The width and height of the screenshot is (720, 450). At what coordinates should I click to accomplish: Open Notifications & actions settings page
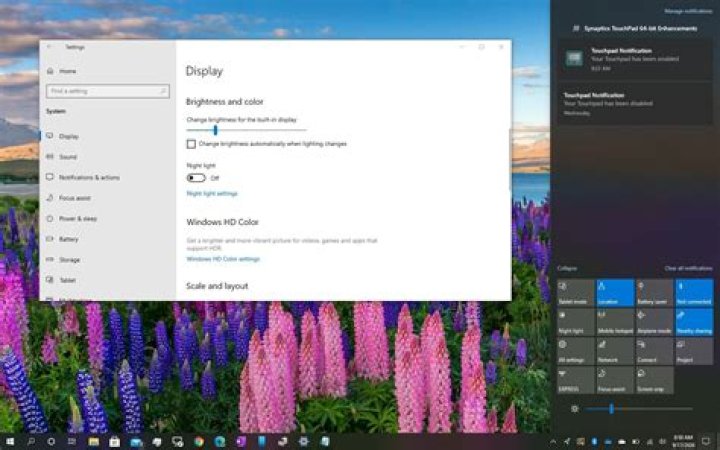click(x=107, y=177)
